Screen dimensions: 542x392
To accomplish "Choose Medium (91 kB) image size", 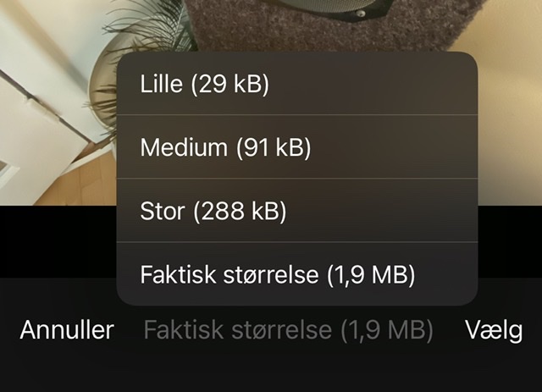I will 297,147.
